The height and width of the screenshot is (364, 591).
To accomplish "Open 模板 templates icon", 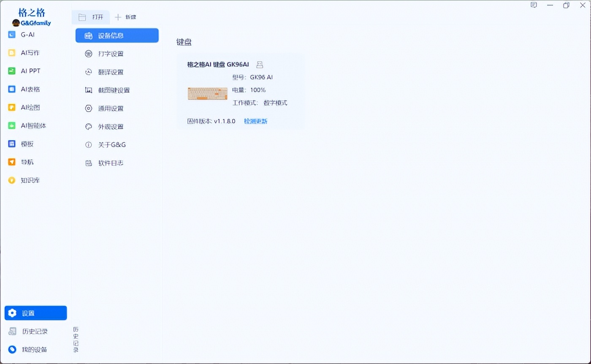I will coord(12,144).
